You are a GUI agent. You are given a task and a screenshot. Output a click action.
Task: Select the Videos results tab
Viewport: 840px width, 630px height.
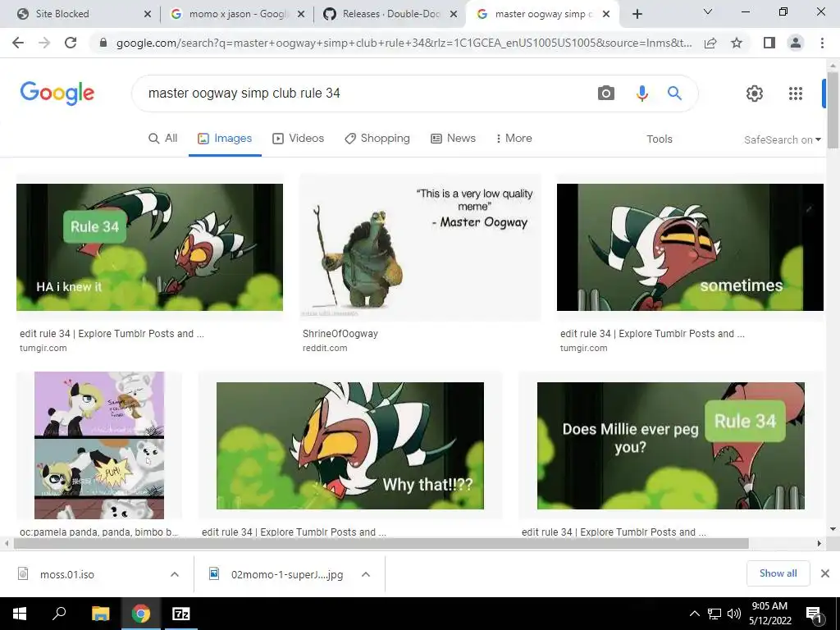coord(299,138)
